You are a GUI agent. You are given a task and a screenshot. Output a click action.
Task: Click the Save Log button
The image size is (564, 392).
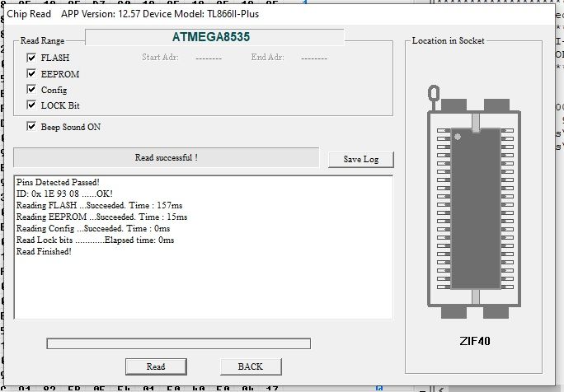(361, 159)
